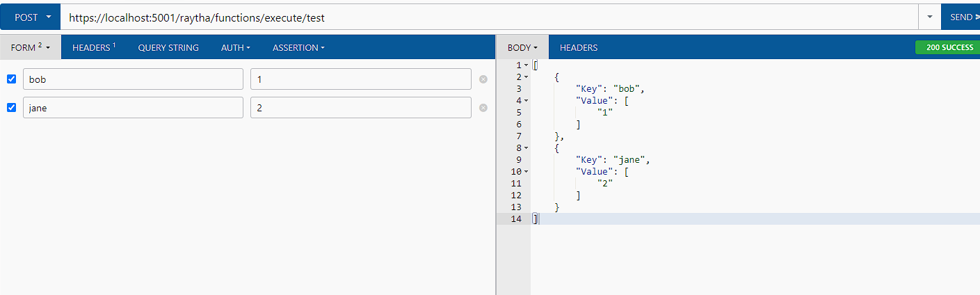Uncheck the bob parameter checkbox
Image resolution: width=980 pixels, height=295 pixels.
click(x=11, y=79)
